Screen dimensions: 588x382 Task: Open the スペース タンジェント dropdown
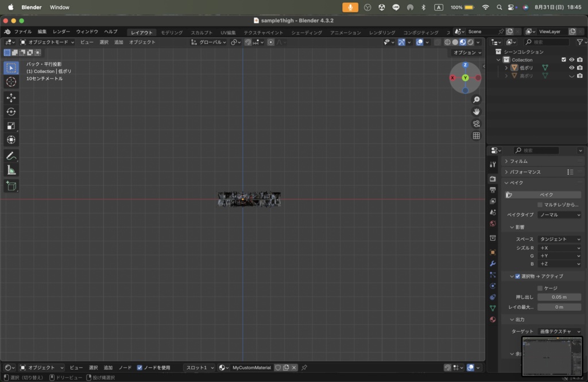point(559,239)
